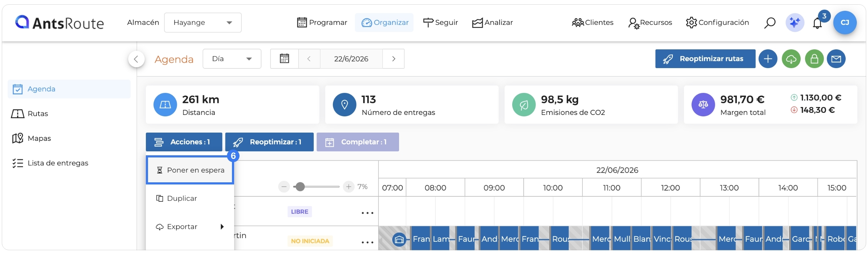This screenshot has width=868, height=254.
Task: Switch to the Organizar tab
Action: (384, 23)
